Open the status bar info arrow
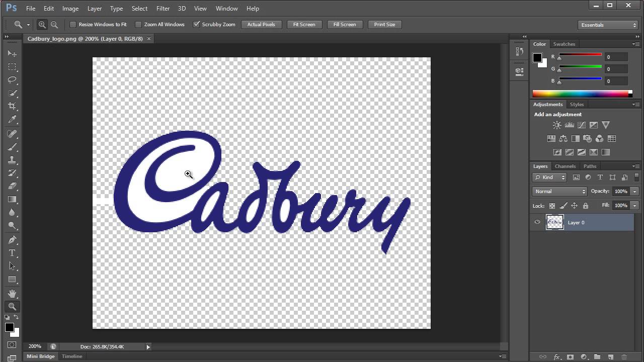This screenshot has height=362, width=644. coord(148,346)
